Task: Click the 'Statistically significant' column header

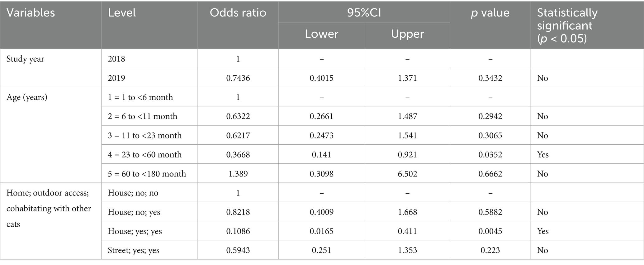Action: tap(567, 25)
